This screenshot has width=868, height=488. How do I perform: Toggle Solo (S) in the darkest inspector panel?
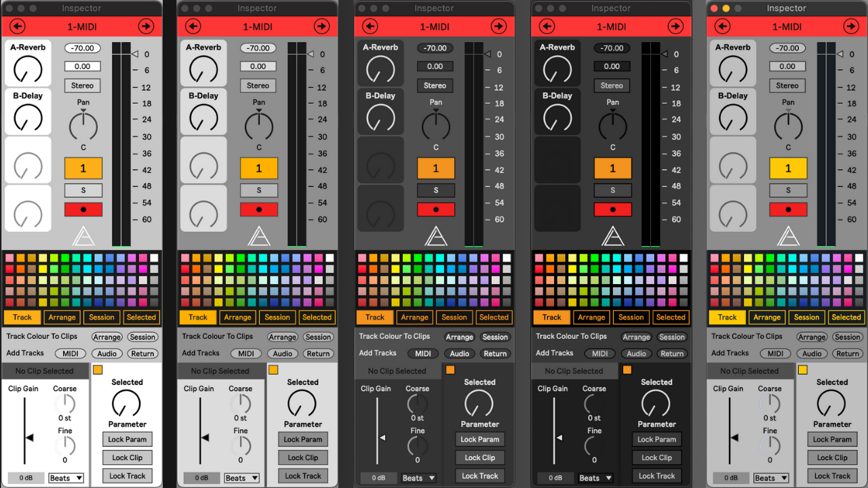(612, 190)
